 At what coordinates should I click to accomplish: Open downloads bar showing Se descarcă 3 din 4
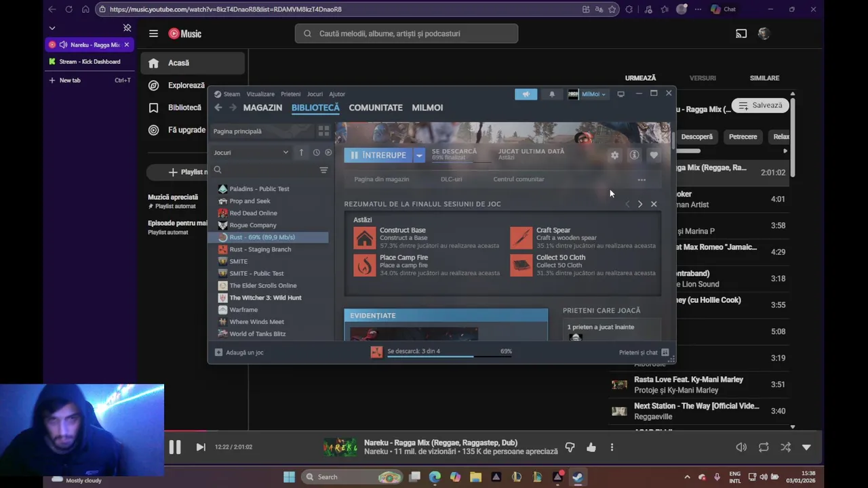coord(441,352)
